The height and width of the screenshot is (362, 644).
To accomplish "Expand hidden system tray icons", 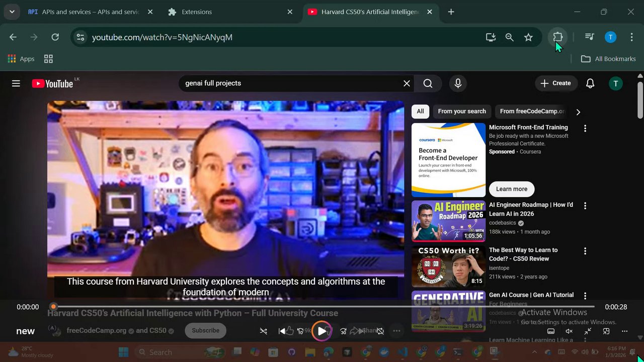I will coord(533,352).
